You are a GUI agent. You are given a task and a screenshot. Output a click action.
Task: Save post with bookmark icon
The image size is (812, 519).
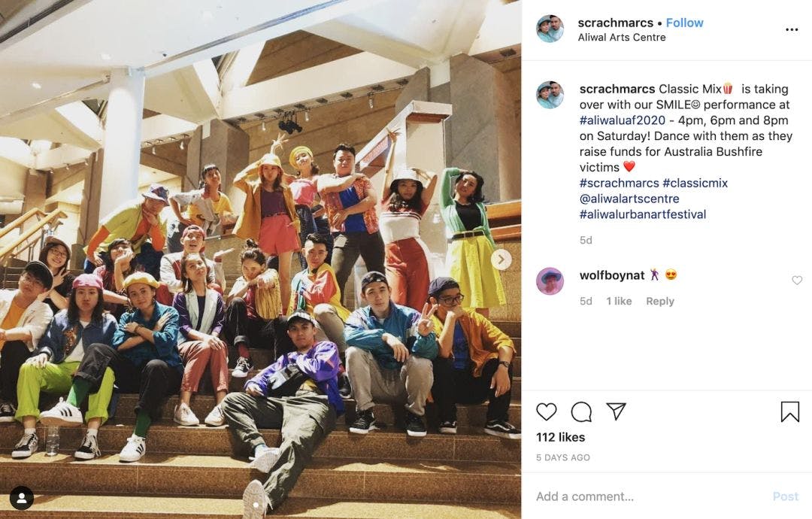789,411
